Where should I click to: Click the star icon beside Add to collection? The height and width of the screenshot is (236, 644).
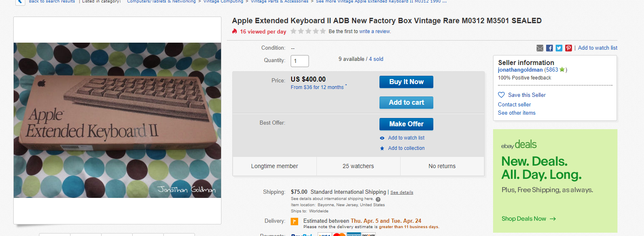(x=382, y=148)
